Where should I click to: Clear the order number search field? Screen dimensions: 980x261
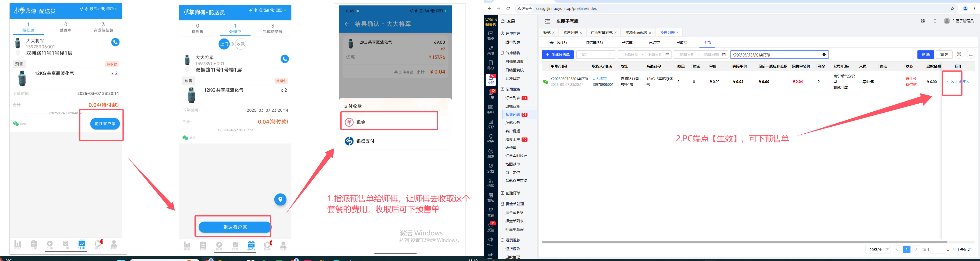pyautogui.click(x=824, y=55)
